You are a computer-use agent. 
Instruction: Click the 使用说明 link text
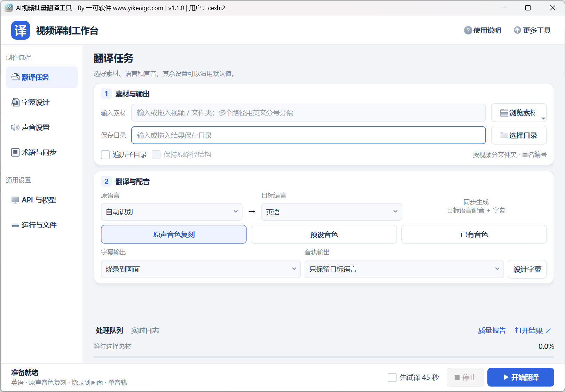pyautogui.click(x=487, y=30)
